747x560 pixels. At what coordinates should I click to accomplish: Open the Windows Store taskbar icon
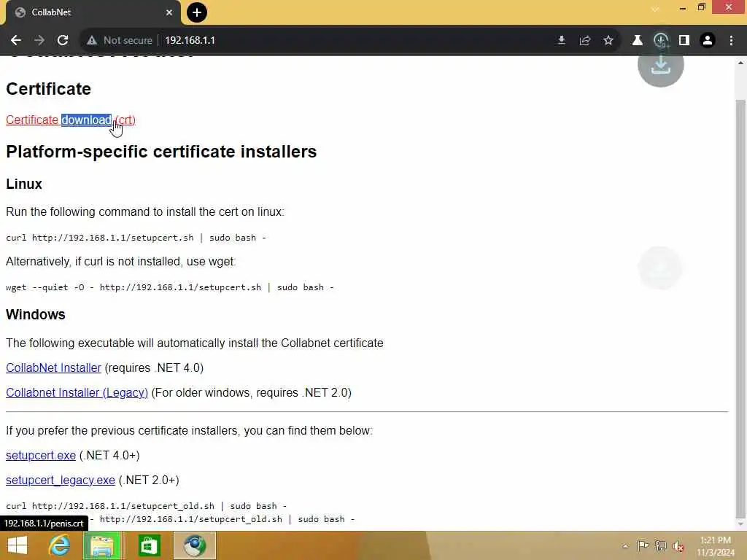[x=149, y=545]
